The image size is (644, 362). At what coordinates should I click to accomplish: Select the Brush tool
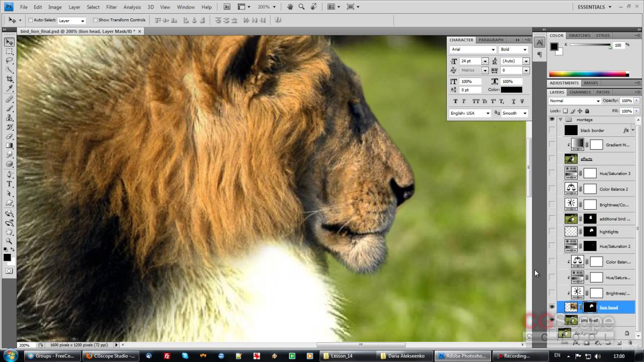(x=10, y=109)
